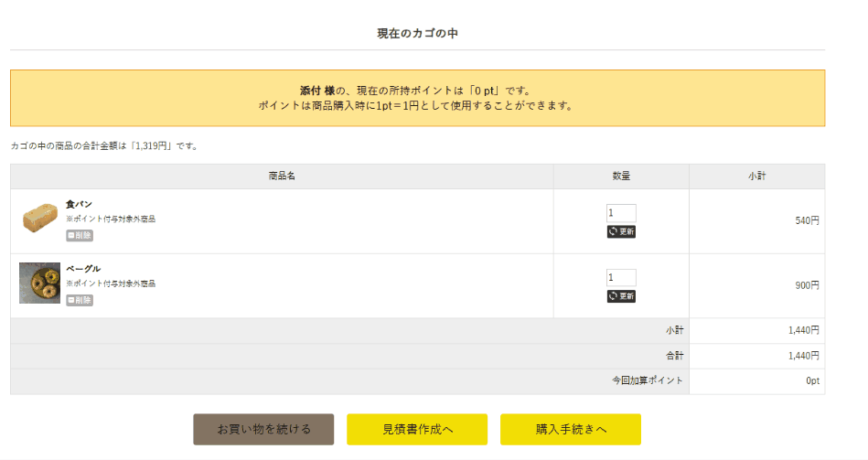
Task: Open the 食パン product thumbnail image
Action: tap(39, 219)
